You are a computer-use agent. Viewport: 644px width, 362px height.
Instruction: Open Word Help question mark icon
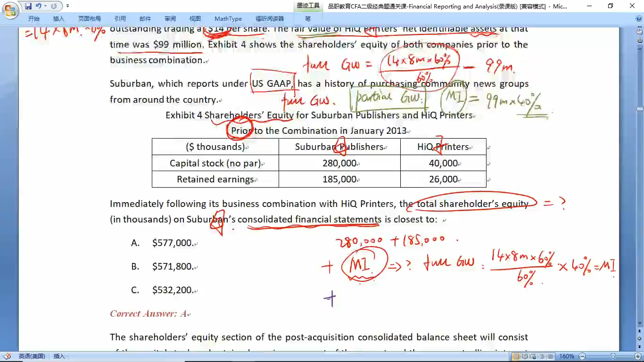638,19
